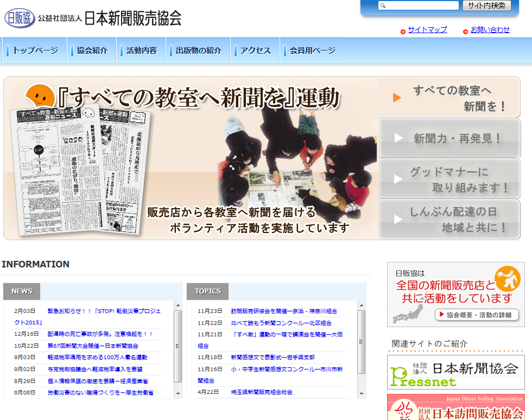Go to トップページ in the navigation bar
This screenshot has height=420, width=532.
[36, 51]
